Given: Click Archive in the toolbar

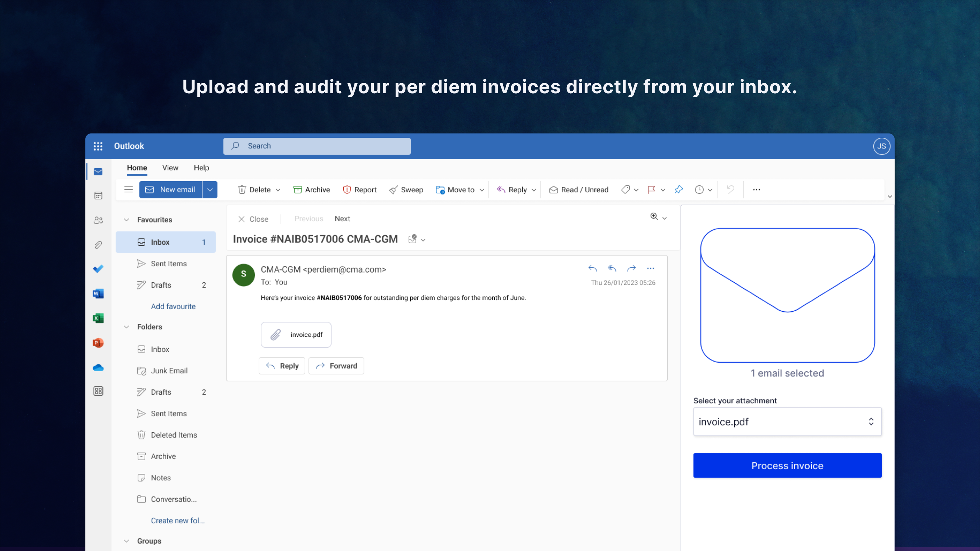Looking at the screenshot, I should 312,189.
